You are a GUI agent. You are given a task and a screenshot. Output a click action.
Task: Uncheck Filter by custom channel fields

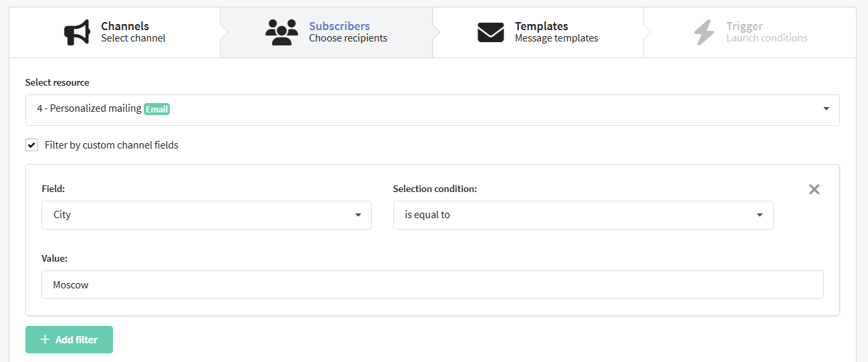click(31, 145)
